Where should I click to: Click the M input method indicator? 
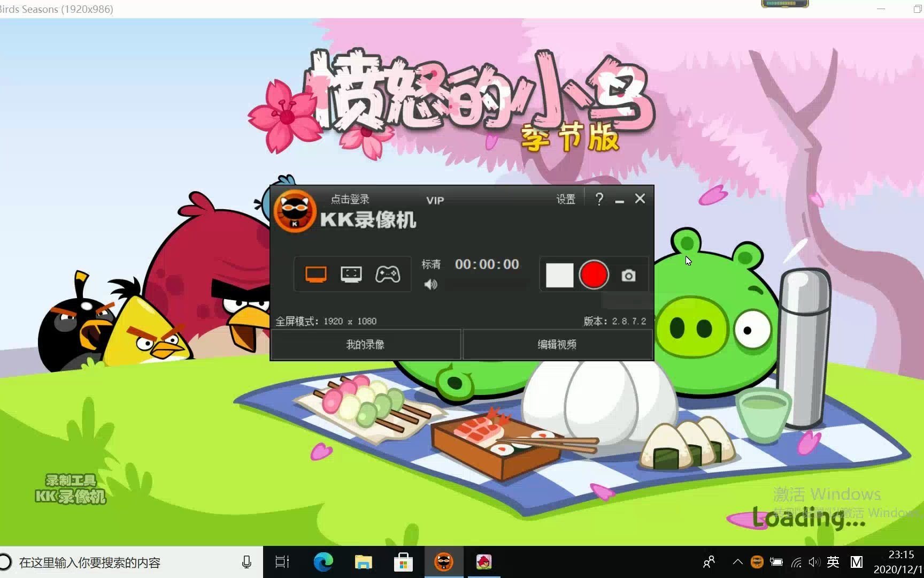click(x=857, y=562)
